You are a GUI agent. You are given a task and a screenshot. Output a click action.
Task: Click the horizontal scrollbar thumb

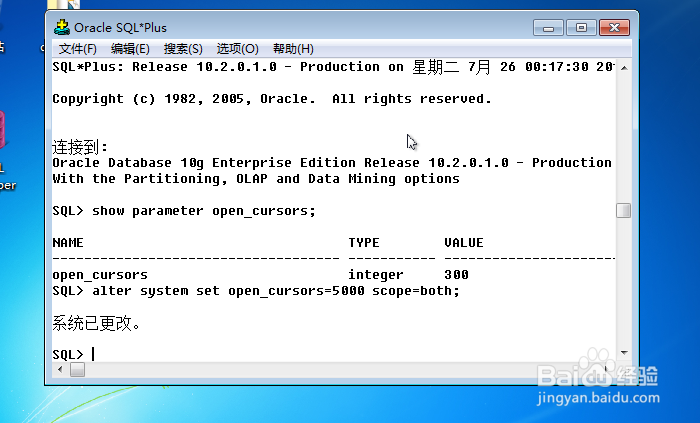coord(77,369)
